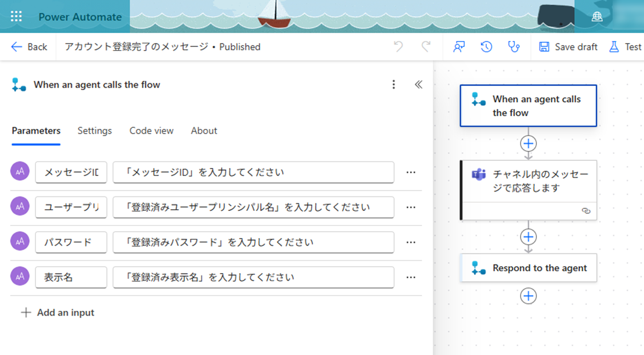Insert step after the trigger node
The image size is (644, 355).
pos(528,144)
